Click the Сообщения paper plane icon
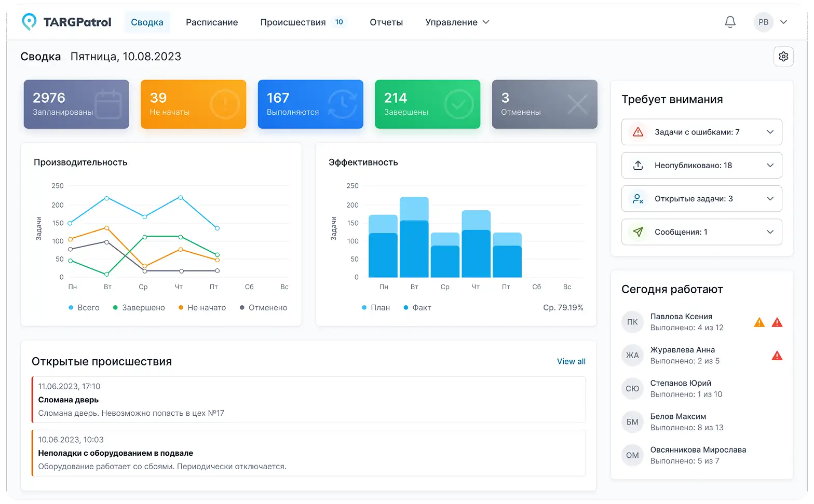 pyautogui.click(x=638, y=232)
